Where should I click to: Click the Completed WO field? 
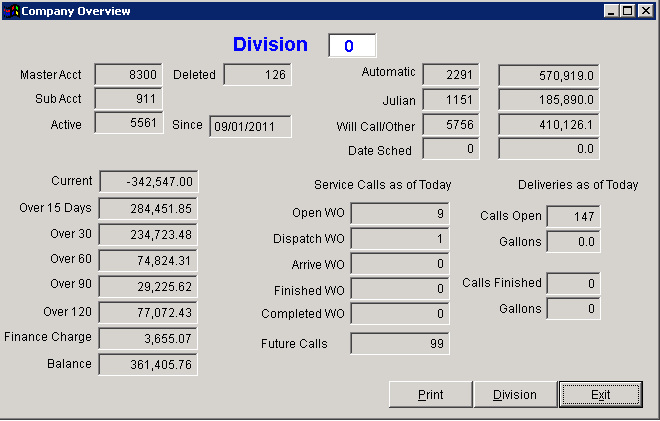[400, 314]
